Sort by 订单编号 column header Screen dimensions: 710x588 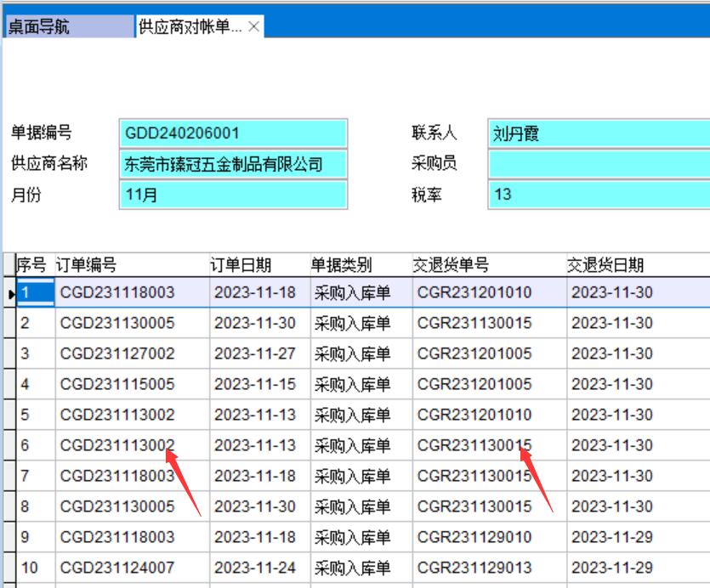131,265
